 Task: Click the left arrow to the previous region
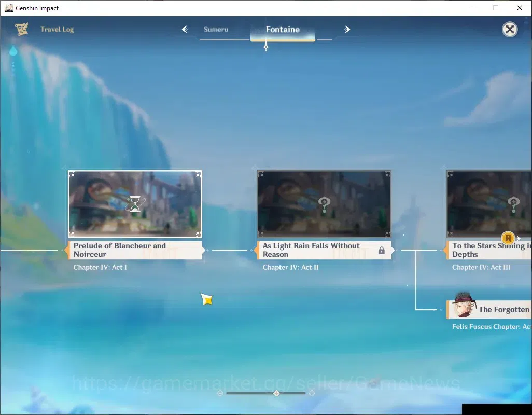185,29
